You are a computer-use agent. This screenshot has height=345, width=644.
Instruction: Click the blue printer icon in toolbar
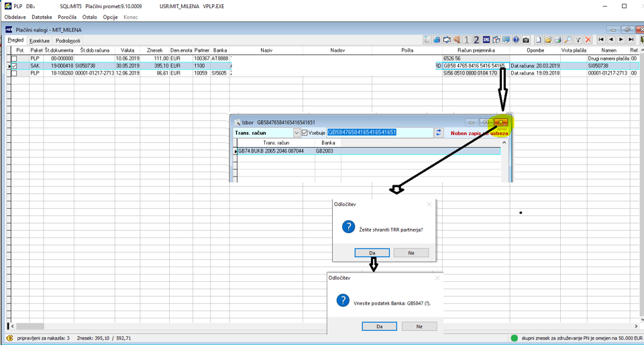437,40
